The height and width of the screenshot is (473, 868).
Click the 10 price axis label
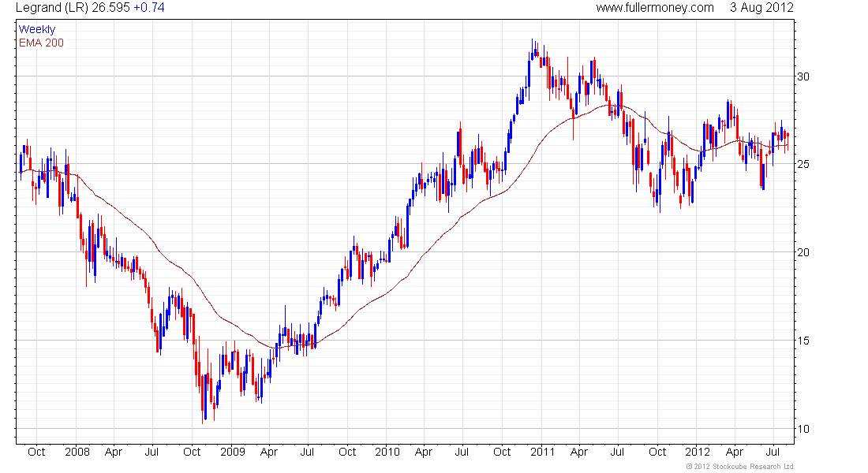[803, 429]
